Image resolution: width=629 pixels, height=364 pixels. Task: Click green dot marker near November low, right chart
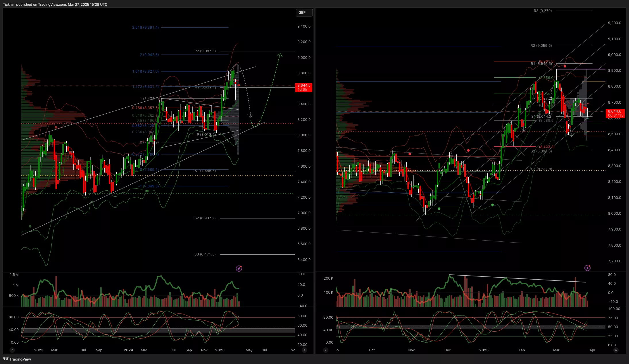439,209
